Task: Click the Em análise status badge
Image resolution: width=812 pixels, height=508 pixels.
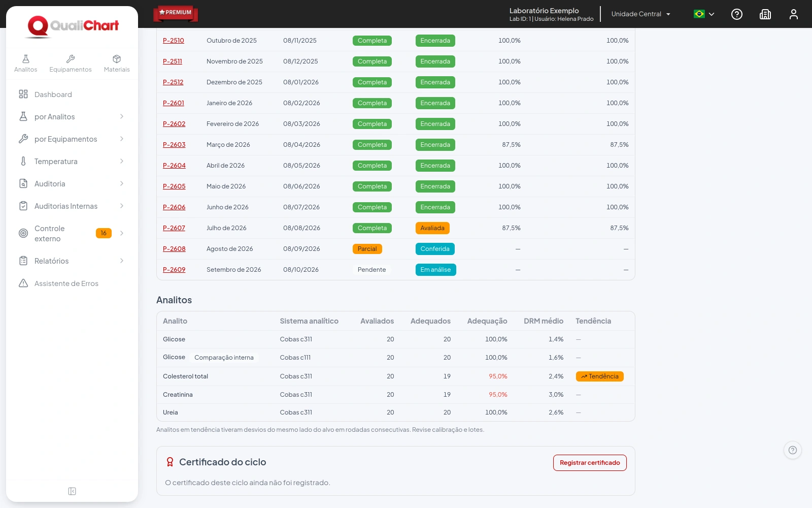Action: click(435, 270)
